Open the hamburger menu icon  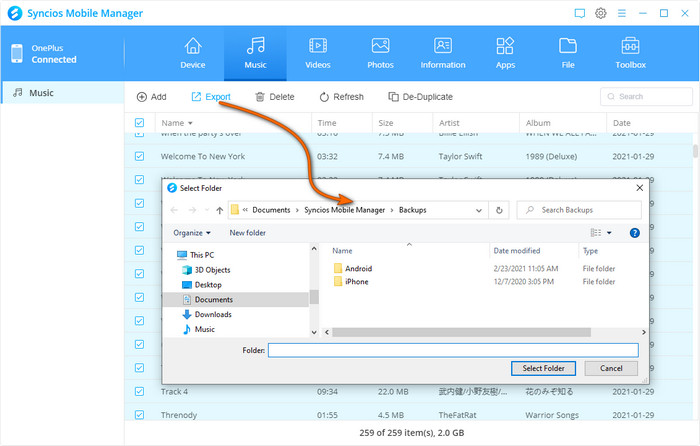621,13
